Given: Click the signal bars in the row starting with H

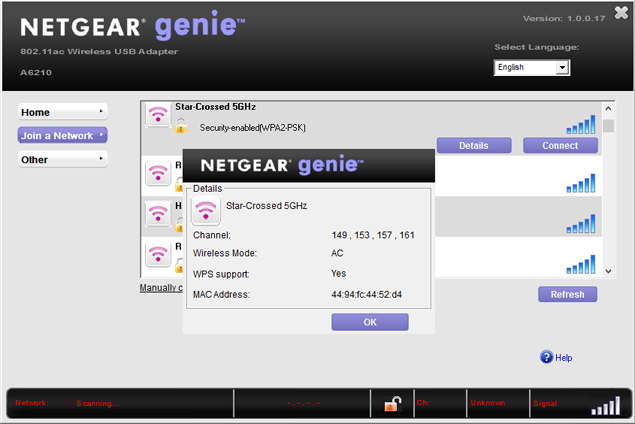Looking at the screenshot, I should pos(581,224).
